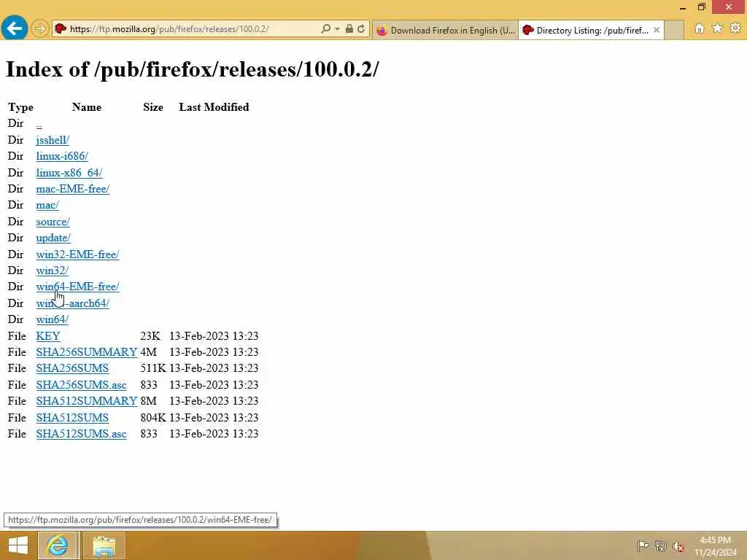Open the win32-EME-free/ directory
The image size is (747, 560).
point(77,254)
